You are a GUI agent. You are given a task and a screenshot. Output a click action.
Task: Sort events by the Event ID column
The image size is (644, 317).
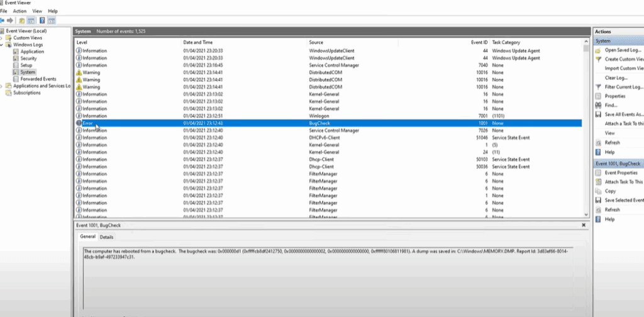479,42
